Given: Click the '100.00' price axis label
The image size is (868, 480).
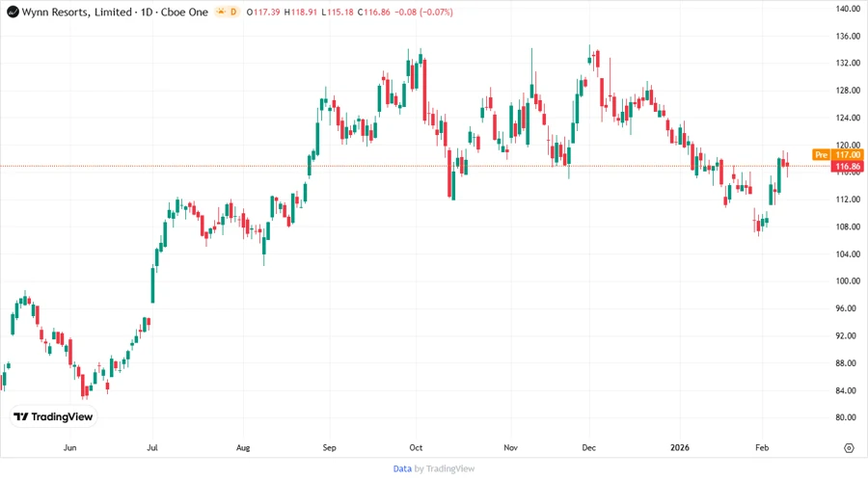Looking at the screenshot, I should click(848, 280).
